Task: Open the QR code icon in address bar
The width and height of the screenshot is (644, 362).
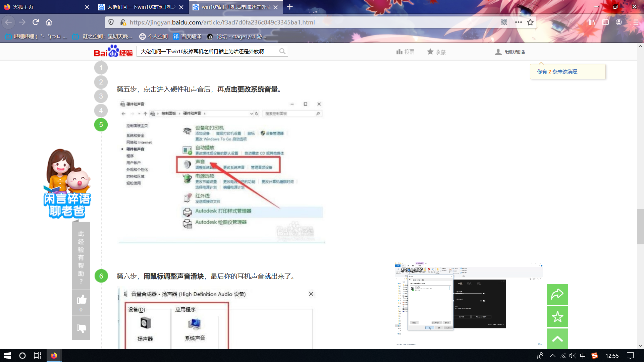Action: click(504, 22)
